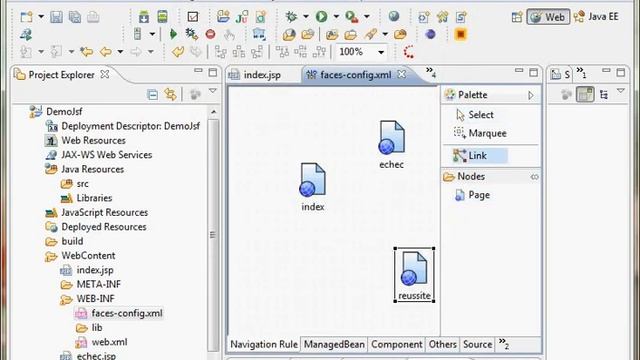Open the Others tab
This screenshot has height=360, width=640.
[442, 344]
